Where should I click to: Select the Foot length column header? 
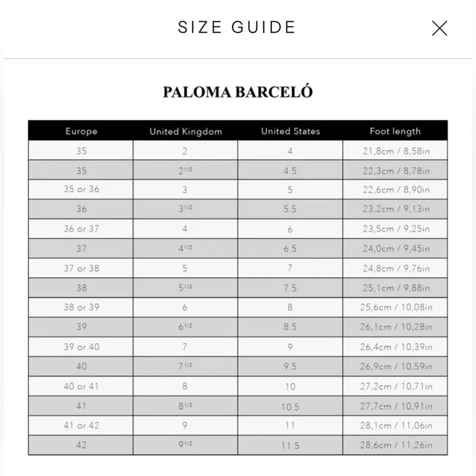pyautogui.click(x=395, y=131)
